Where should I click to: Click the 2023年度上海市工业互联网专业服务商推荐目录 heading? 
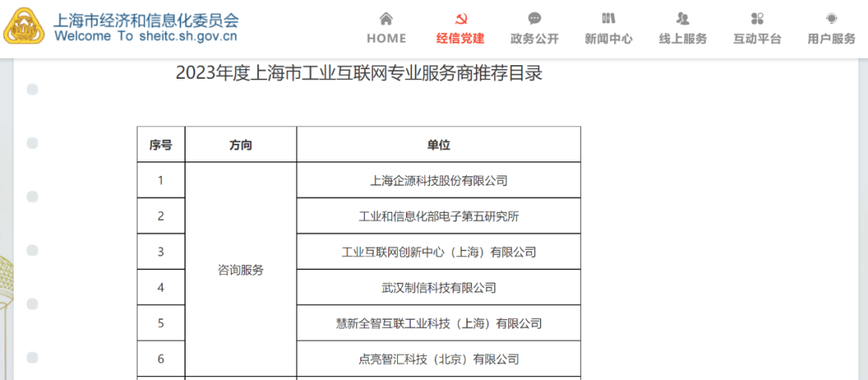coord(358,73)
